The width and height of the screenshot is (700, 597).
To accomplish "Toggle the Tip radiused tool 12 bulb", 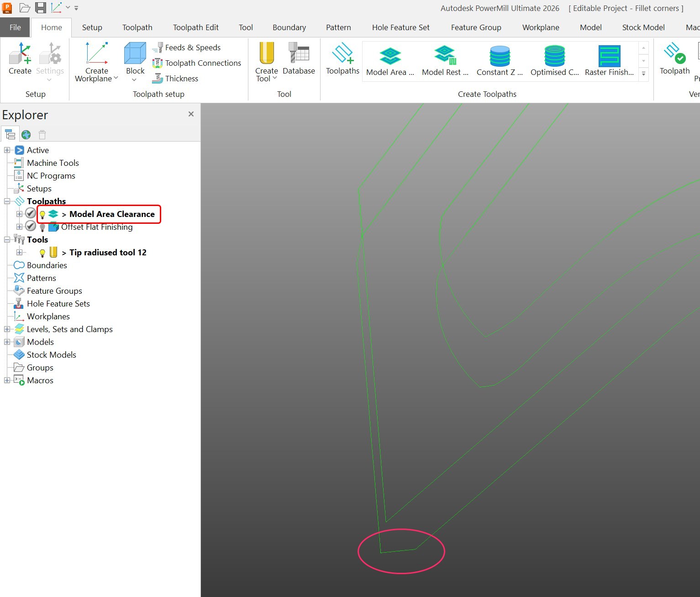I will click(x=42, y=252).
